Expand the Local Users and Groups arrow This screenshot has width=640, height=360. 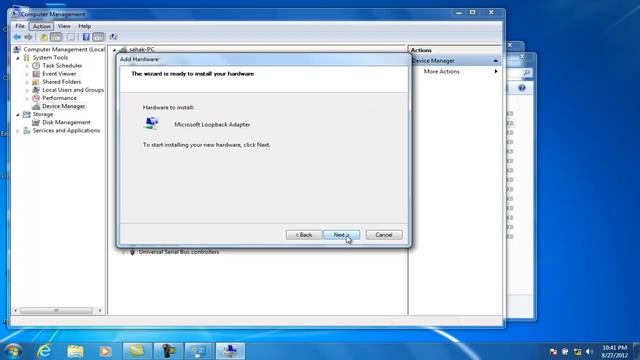(27, 90)
